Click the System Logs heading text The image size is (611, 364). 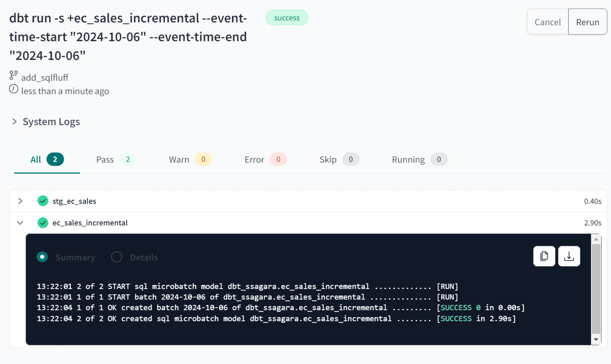pyautogui.click(x=51, y=122)
